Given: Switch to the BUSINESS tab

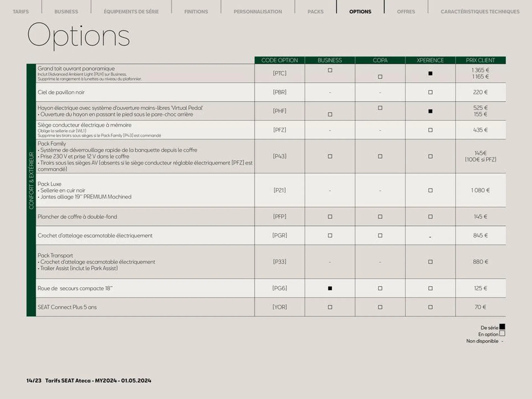Looking at the screenshot, I should pyautogui.click(x=66, y=12).
